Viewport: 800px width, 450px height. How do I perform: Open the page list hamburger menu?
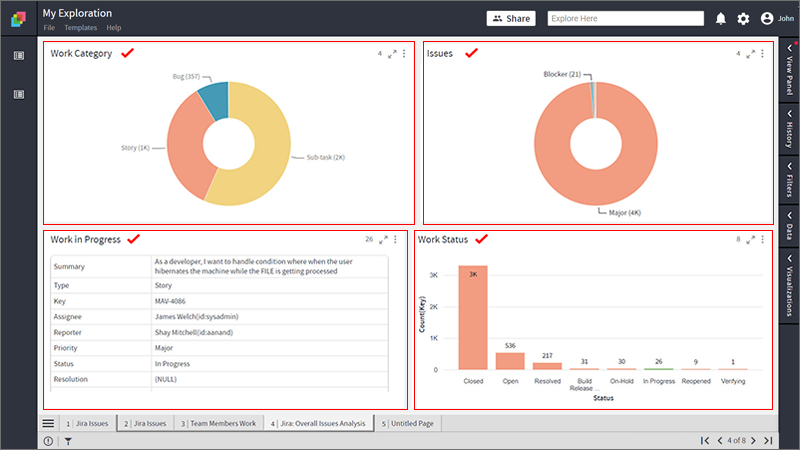(x=48, y=423)
